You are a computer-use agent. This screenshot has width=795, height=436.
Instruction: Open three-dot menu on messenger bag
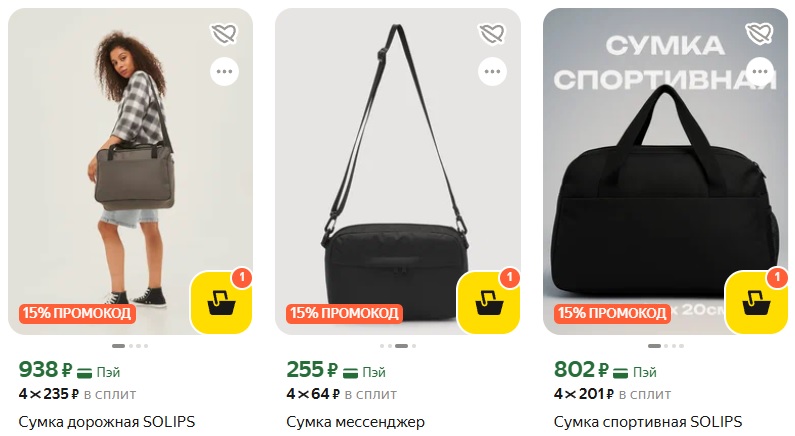click(492, 71)
